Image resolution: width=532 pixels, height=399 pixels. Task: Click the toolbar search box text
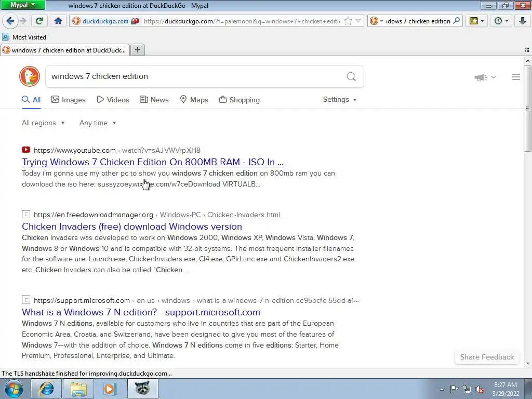[418, 21]
